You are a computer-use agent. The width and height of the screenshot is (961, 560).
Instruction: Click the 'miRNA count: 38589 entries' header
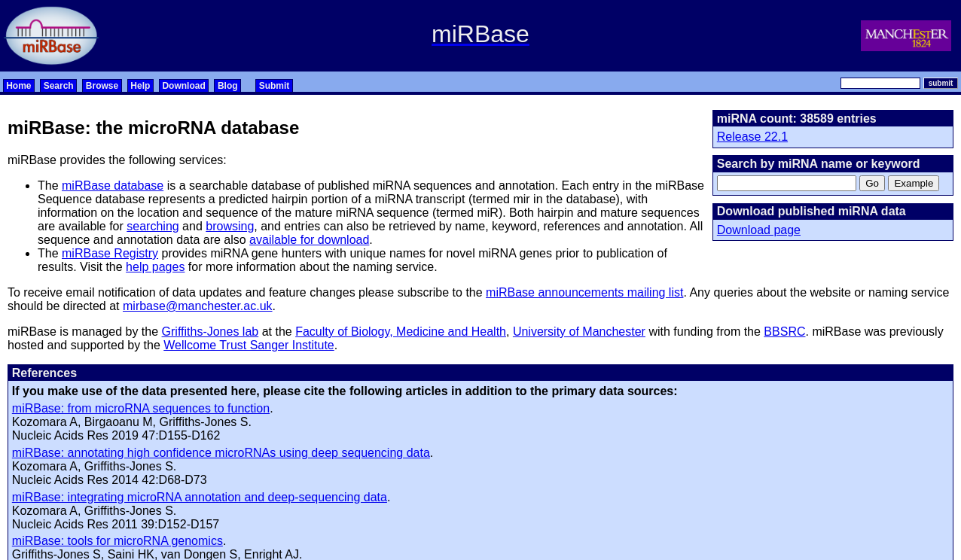point(833,119)
